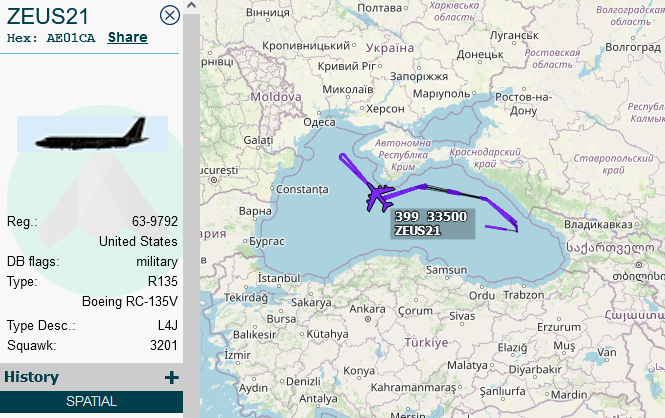The height and width of the screenshot is (418, 665).
Task: Click the squawk 3201 value
Action: (x=164, y=345)
